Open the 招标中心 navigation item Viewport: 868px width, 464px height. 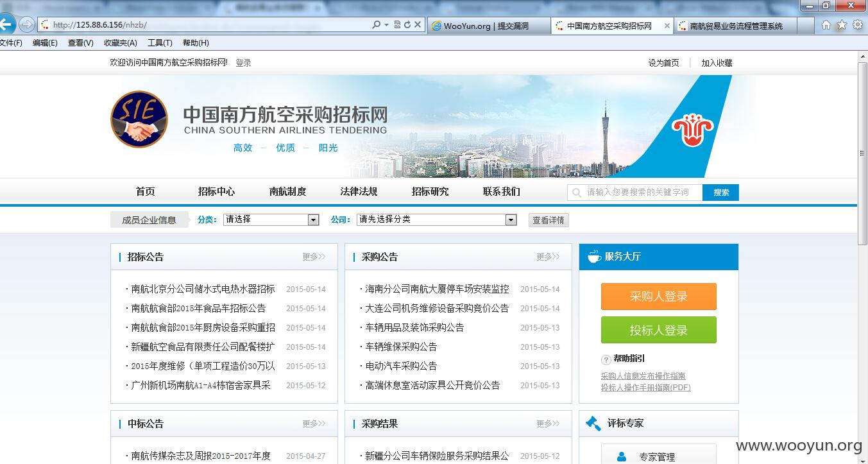[x=216, y=191]
